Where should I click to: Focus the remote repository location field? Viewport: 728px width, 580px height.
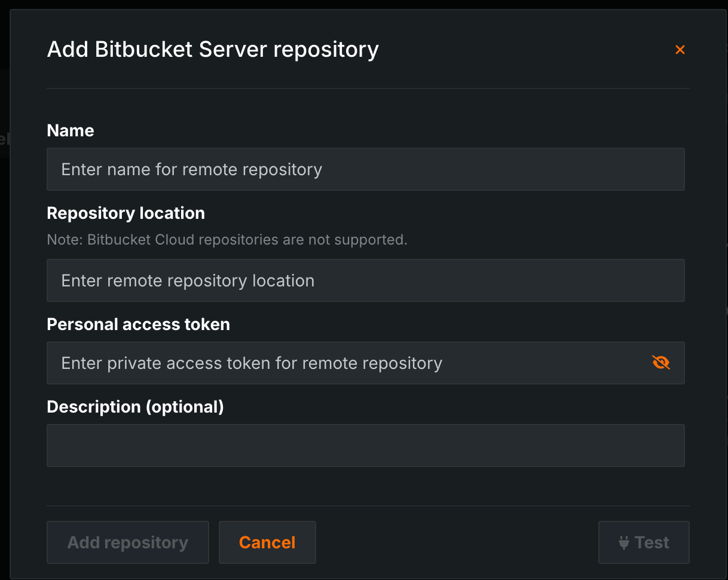click(x=365, y=280)
